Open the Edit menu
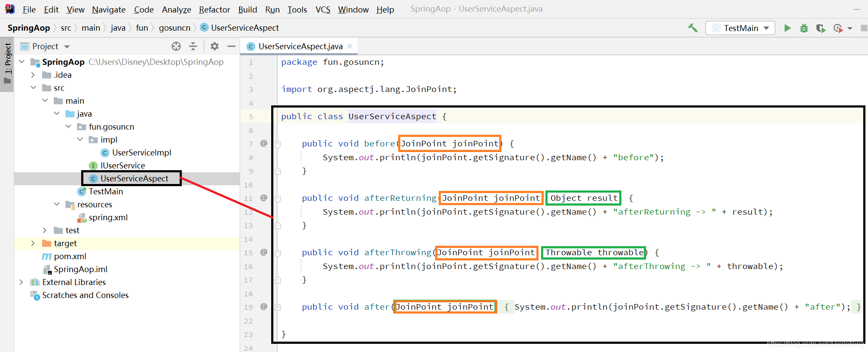 click(51, 10)
